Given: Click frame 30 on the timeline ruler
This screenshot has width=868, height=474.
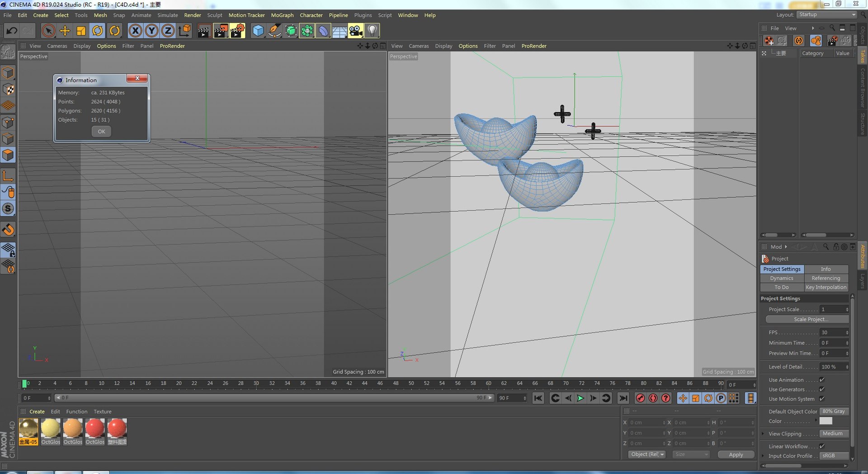Looking at the screenshot, I should (x=256, y=384).
